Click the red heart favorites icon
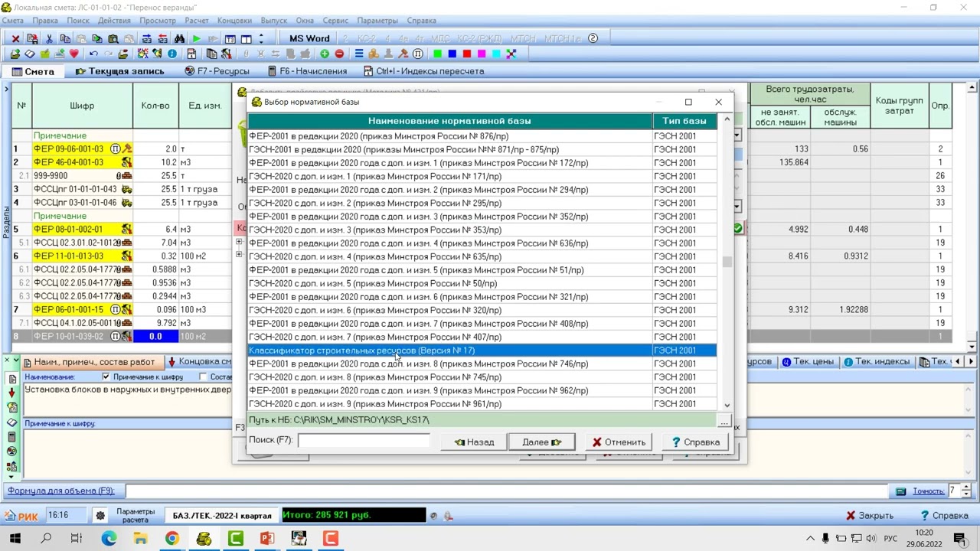Viewport: 980px width, 551px height. (73, 54)
